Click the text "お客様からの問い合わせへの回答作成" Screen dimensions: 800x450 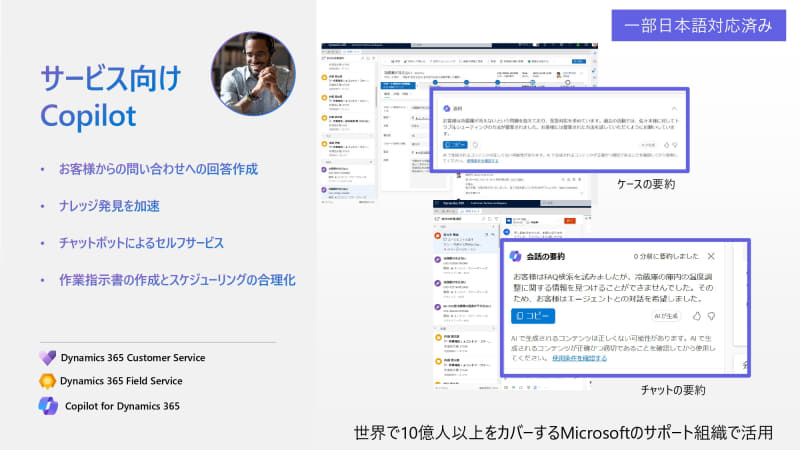pos(158,169)
